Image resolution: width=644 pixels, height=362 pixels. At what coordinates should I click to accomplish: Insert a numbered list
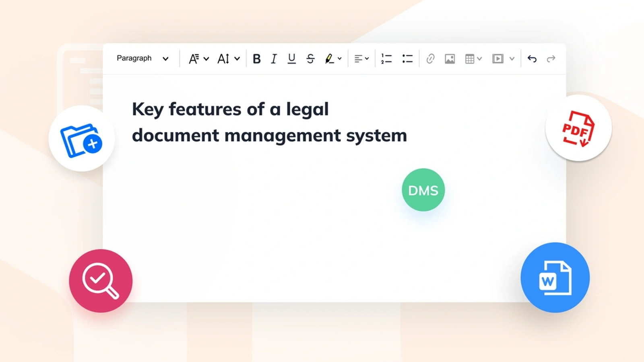click(386, 59)
